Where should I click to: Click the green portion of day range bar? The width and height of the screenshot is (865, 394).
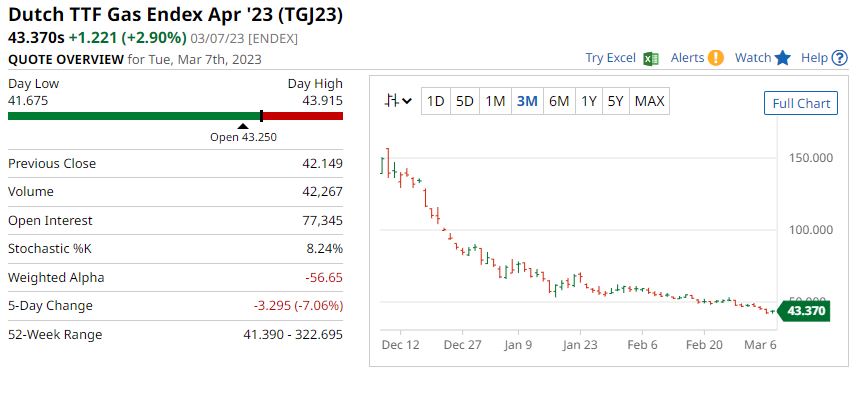[134, 116]
